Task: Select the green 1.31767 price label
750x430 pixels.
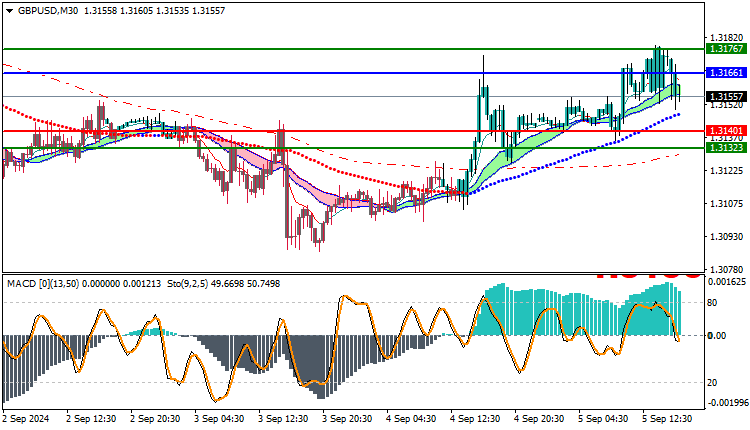Action: pos(727,49)
